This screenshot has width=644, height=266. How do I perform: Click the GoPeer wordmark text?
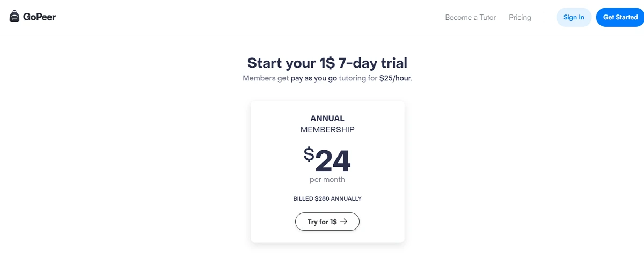(x=40, y=17)
